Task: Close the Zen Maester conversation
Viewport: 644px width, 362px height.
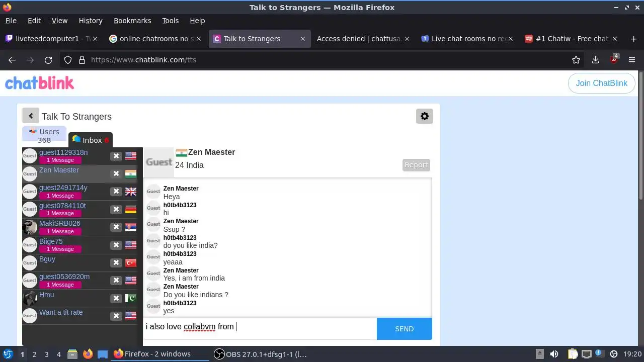Action: click(x=116, y=173)
